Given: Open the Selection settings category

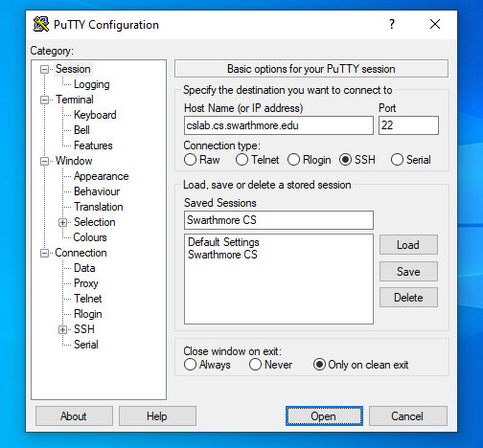Looking at the screenshot, I should pyautogui.click(x=95, y=222).
